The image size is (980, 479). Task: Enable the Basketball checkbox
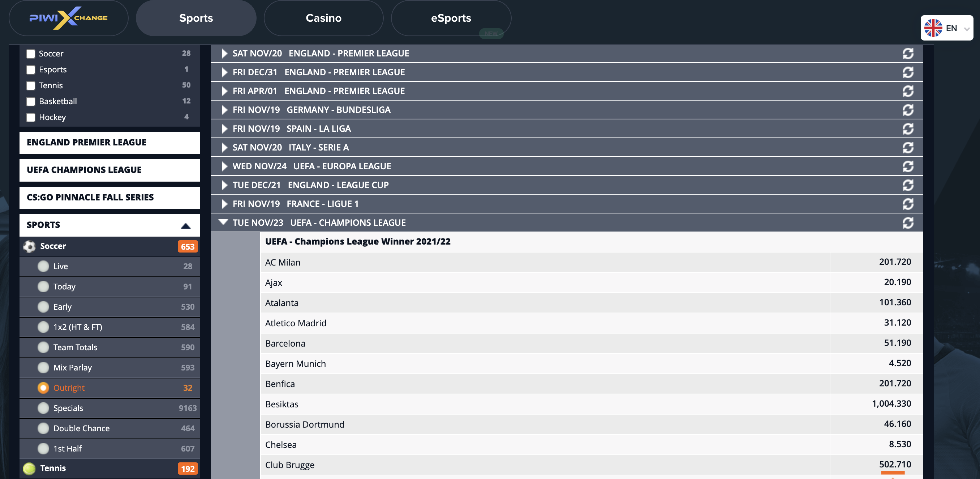[31, 102]
